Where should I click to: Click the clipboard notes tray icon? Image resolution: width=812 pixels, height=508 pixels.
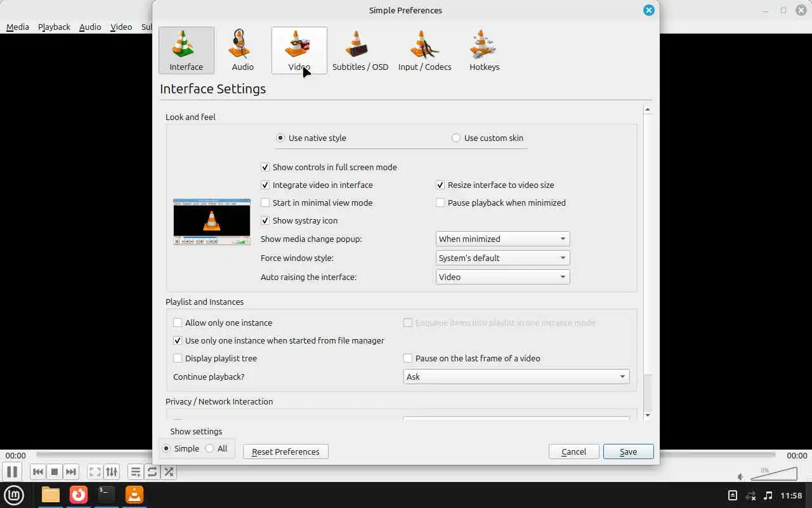(733, 495)
